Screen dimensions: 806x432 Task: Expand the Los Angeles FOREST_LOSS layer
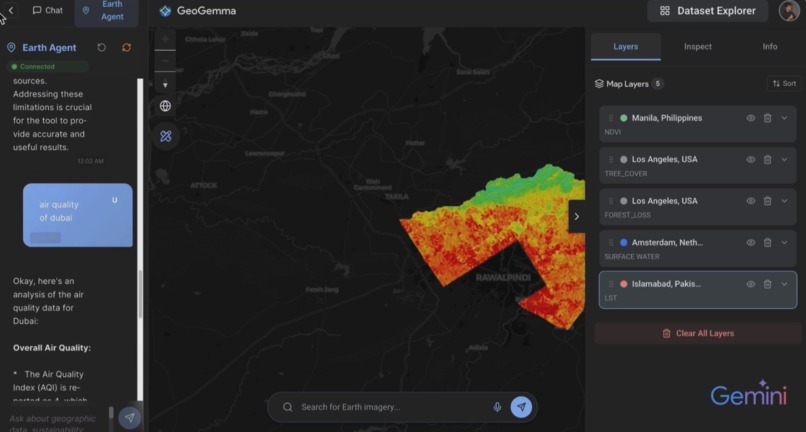point(784,201)
